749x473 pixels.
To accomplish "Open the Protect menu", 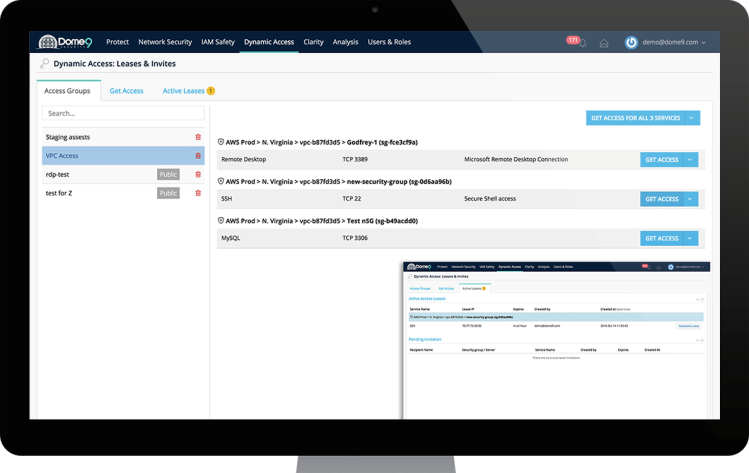I will pyautogui.click(x=118, y=42).
